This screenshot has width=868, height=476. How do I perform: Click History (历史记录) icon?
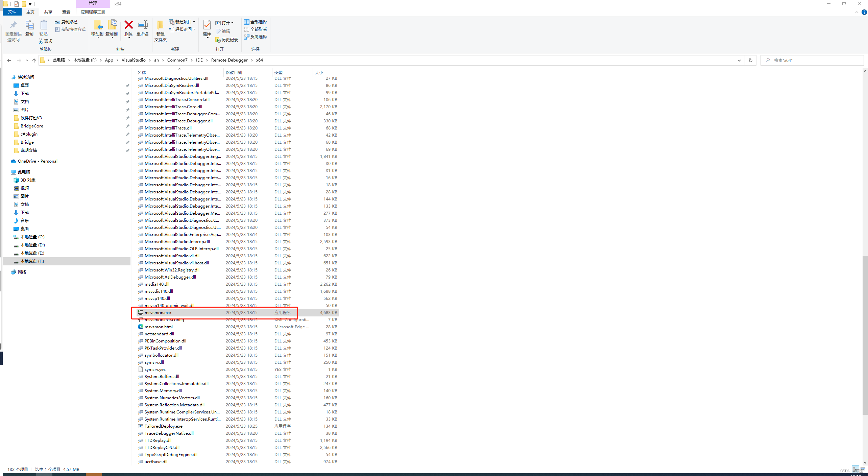pyautogui.click(x=218, y=40)
